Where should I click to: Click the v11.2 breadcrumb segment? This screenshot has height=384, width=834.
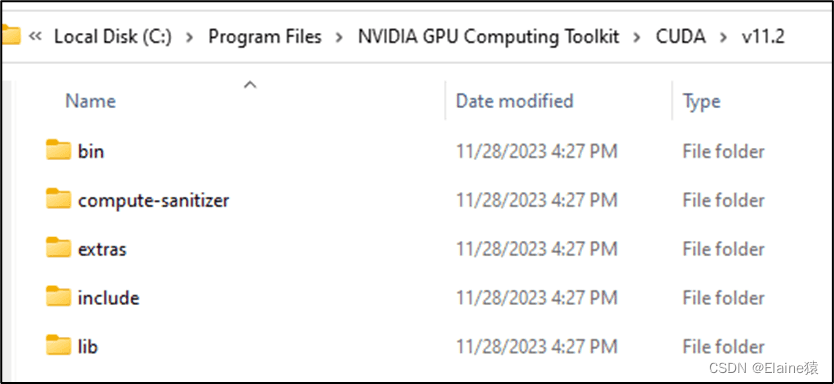pyautogui.click(x=763, y=37)
